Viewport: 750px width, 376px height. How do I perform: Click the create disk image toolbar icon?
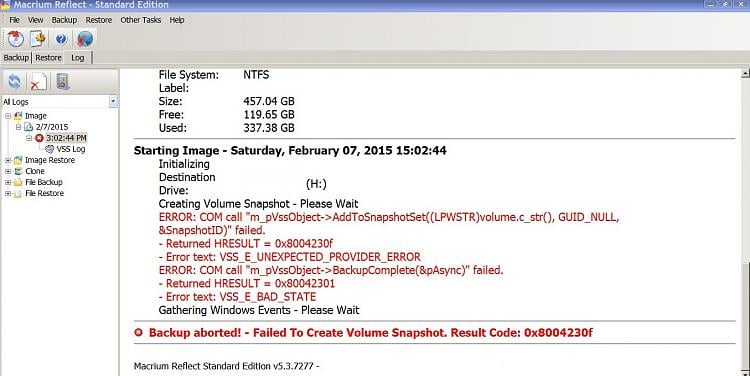click(x=15, y=39)
